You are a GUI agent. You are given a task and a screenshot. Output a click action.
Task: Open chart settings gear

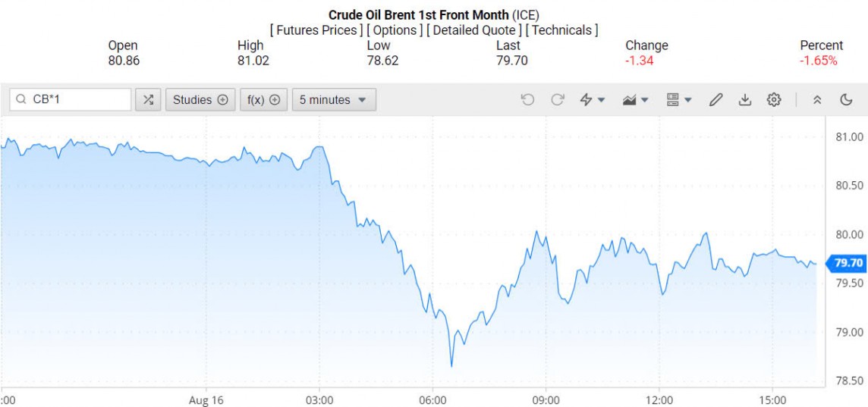774,100
